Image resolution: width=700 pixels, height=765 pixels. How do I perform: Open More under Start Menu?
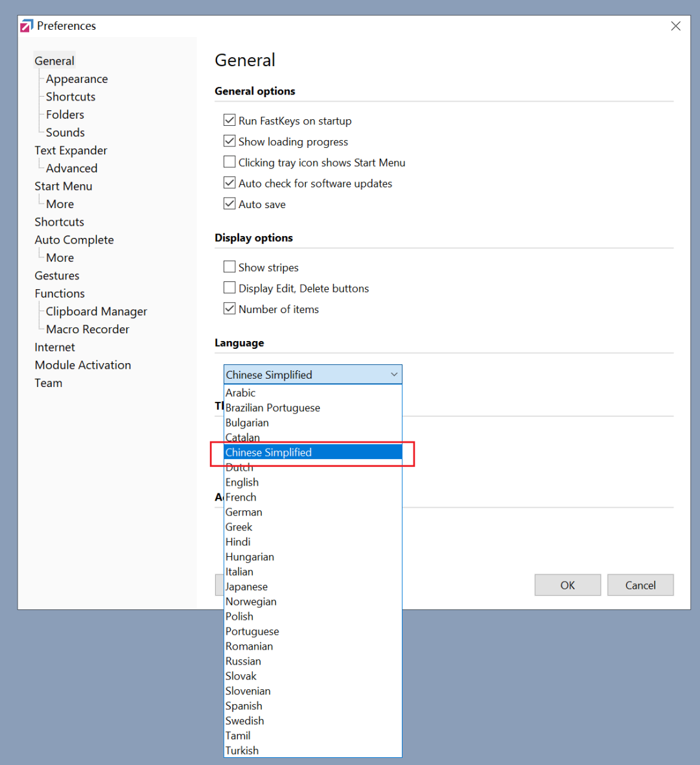(60, 204)
